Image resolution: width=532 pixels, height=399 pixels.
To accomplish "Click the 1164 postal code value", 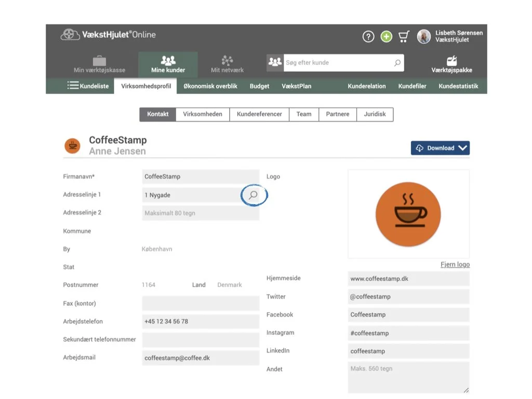I will click(x=148, y=285).
